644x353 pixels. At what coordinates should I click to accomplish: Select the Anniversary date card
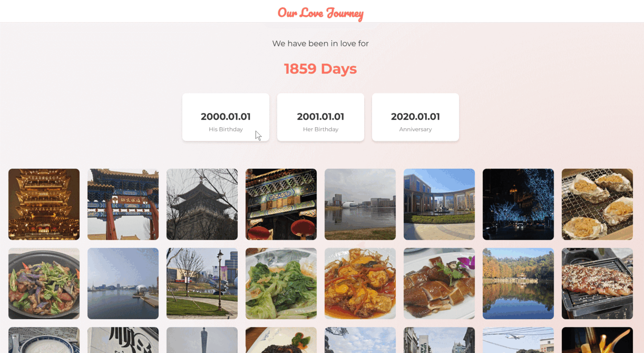click(415, 117)
